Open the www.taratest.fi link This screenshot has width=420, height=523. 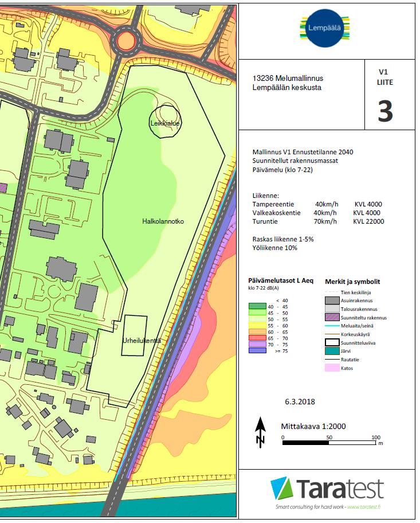[x=364, y=507]
